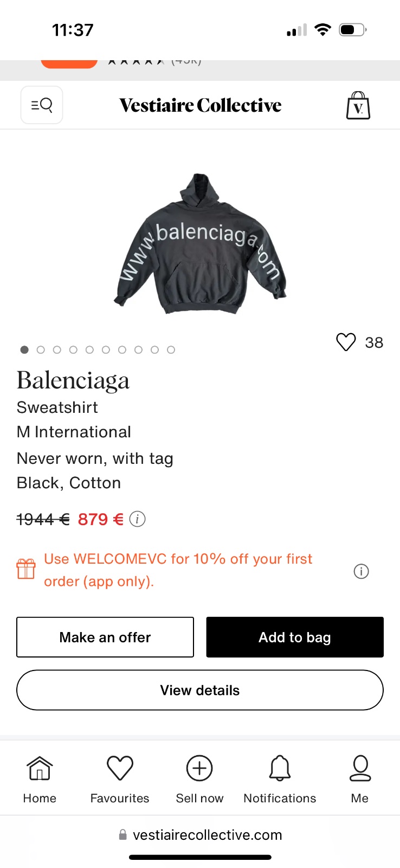Tap the Vestiaire Collective logo
The height and width of the screenshot is (868, 400).
coord(200,105)
